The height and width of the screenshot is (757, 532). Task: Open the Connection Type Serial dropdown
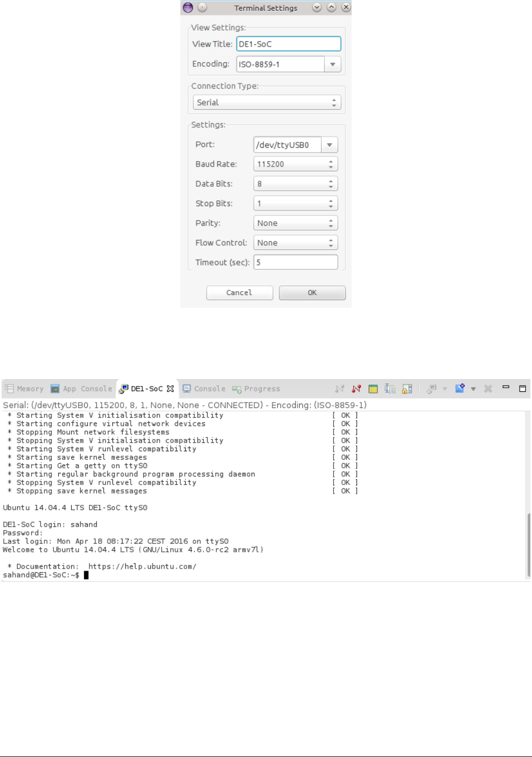pos(267,102)
